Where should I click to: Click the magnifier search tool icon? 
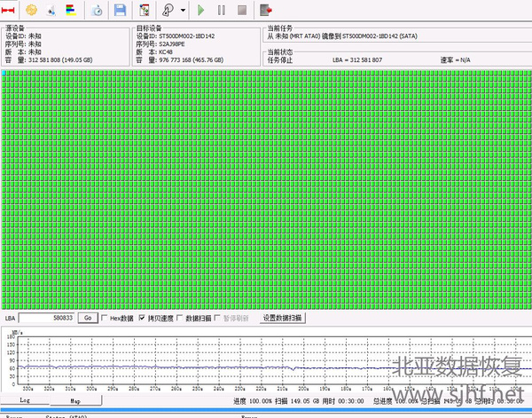(168, 10)
